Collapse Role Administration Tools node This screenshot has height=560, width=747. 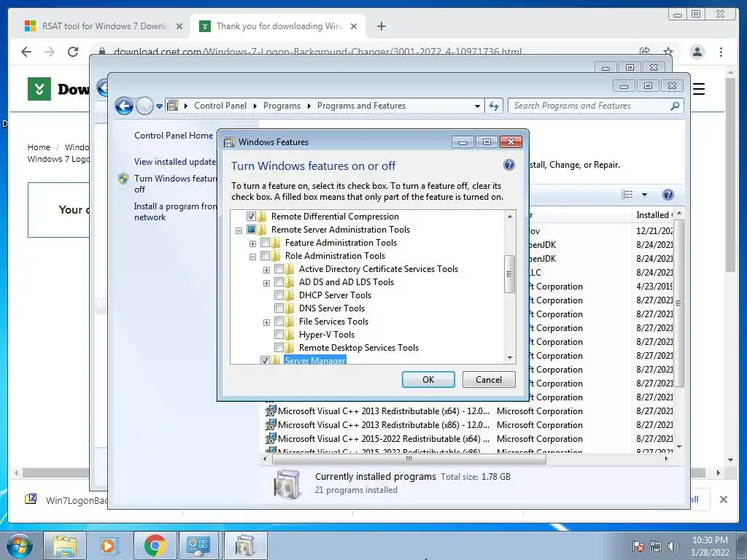[x=252, y=257]
